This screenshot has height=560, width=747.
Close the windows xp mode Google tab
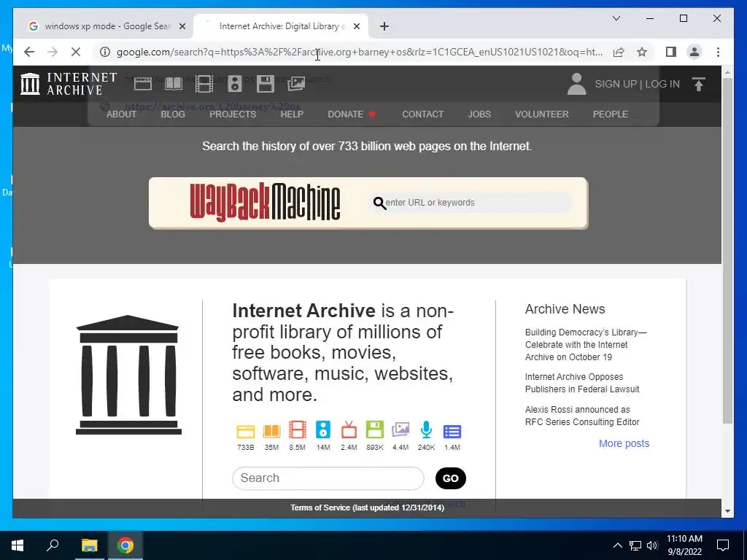(x=182, y=27)
